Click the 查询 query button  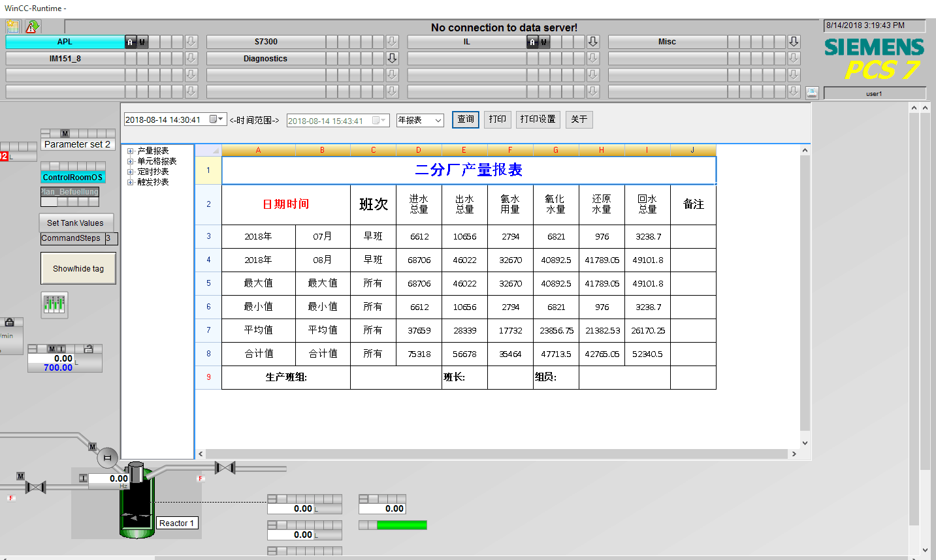(x=466, y=119)
